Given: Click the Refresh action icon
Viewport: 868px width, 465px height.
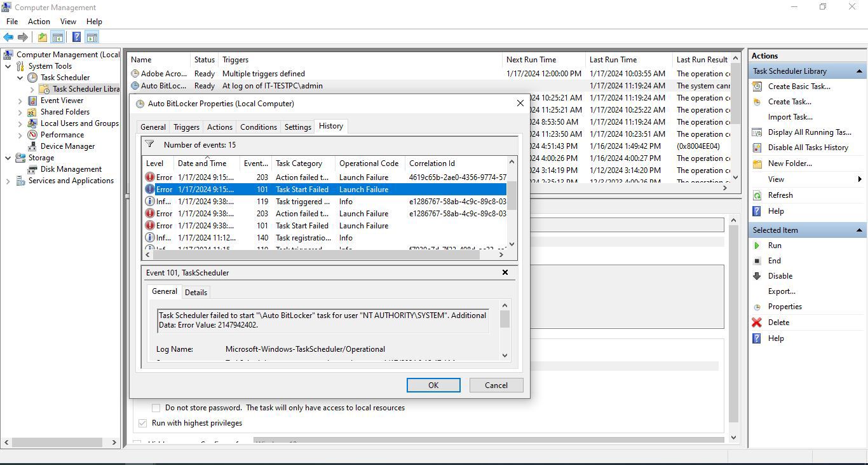Looking at the screenshot, I should click(757, 195).
